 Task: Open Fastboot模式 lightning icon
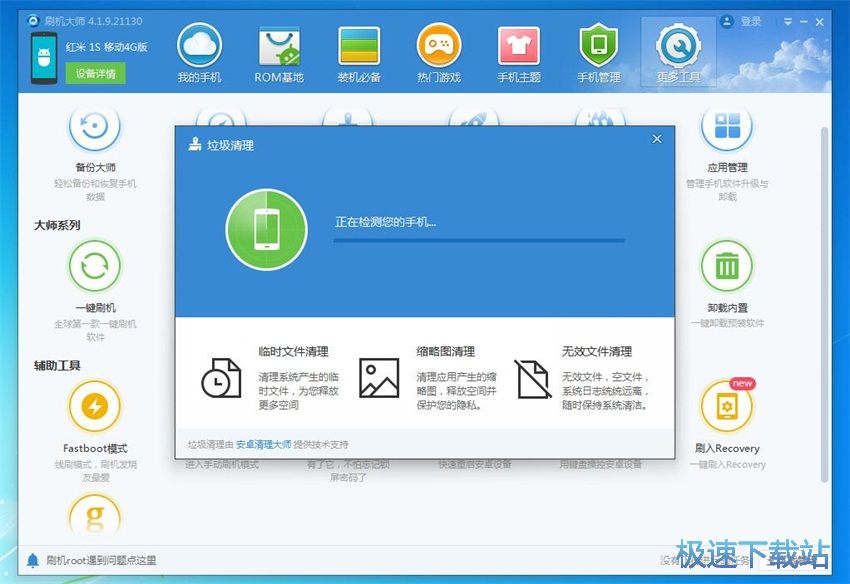click(95, 407)
